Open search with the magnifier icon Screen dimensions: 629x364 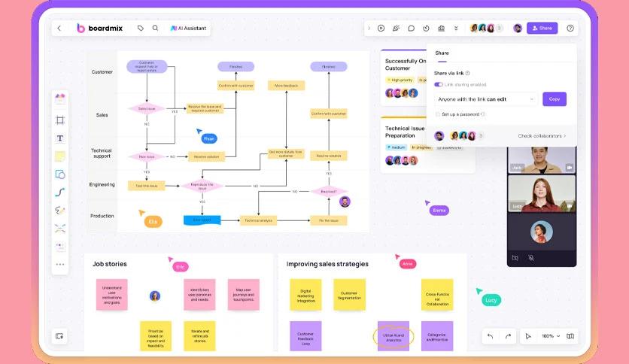click(x=155, y=28)
